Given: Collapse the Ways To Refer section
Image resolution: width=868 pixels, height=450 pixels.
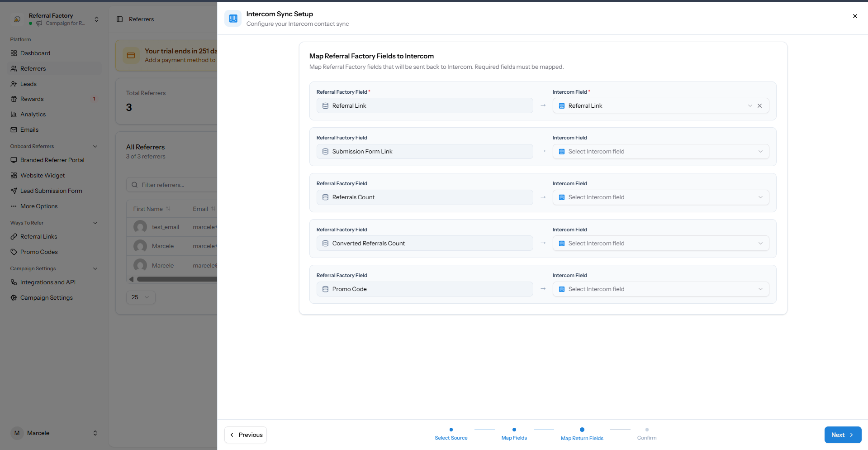Looking at the screenshot, I should (95, 223).
